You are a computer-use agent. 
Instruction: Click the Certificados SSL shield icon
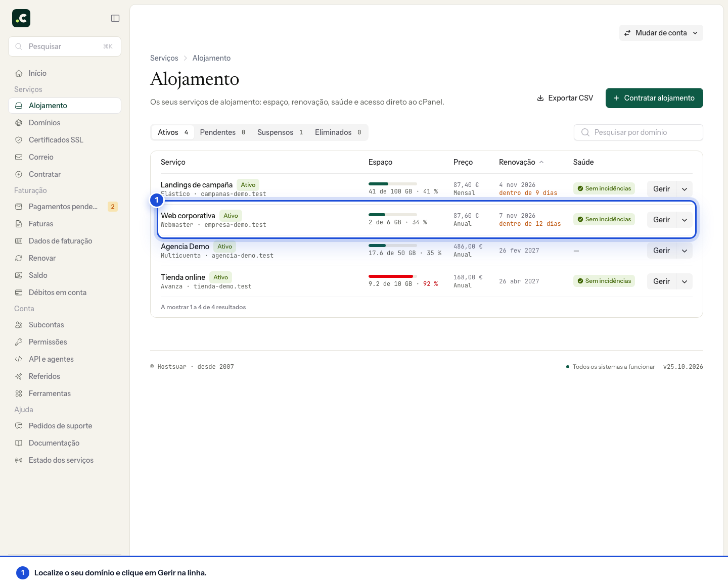(x=19, y=140)
